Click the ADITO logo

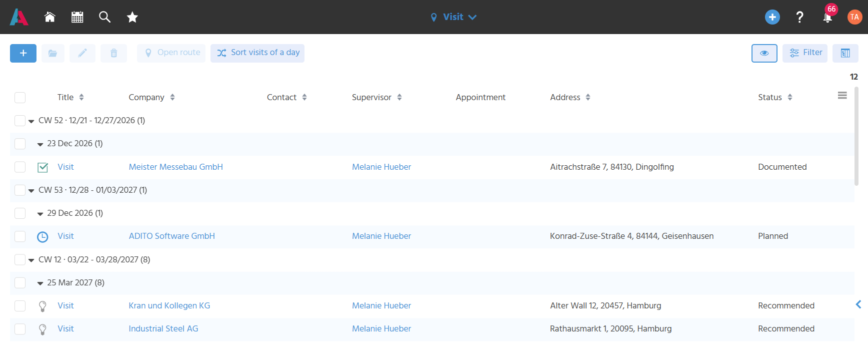[x=19, y=17]
